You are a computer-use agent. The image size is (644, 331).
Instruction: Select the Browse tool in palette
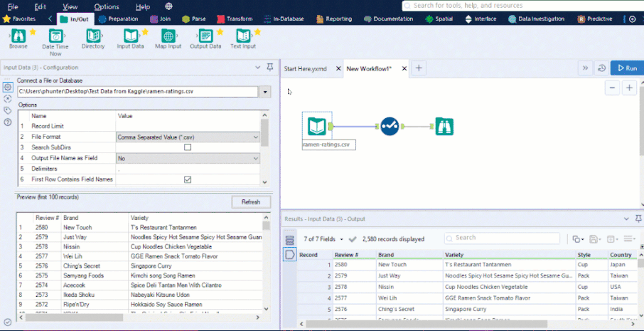point(18,36)
